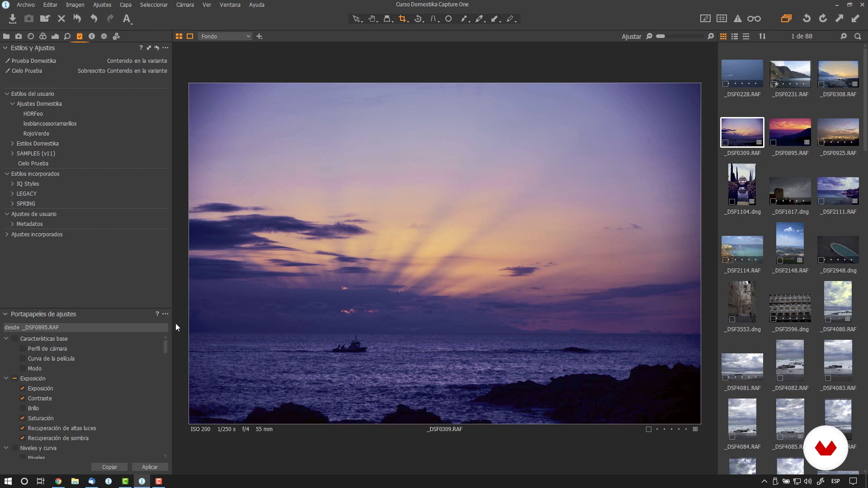Open the Archivo menu
868x488 pixels.
point(26,5)
